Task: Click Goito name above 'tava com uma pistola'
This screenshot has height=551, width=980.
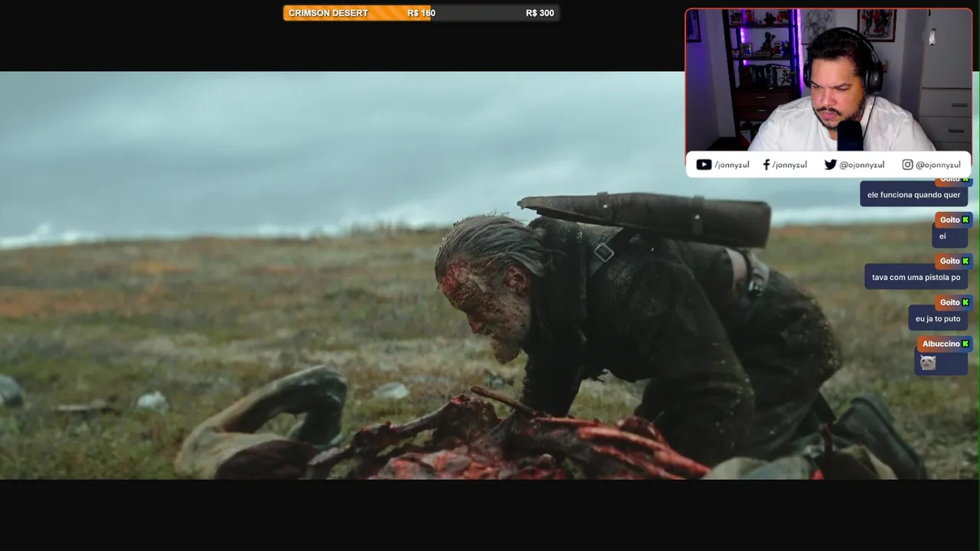Action: tap(949, 261)
